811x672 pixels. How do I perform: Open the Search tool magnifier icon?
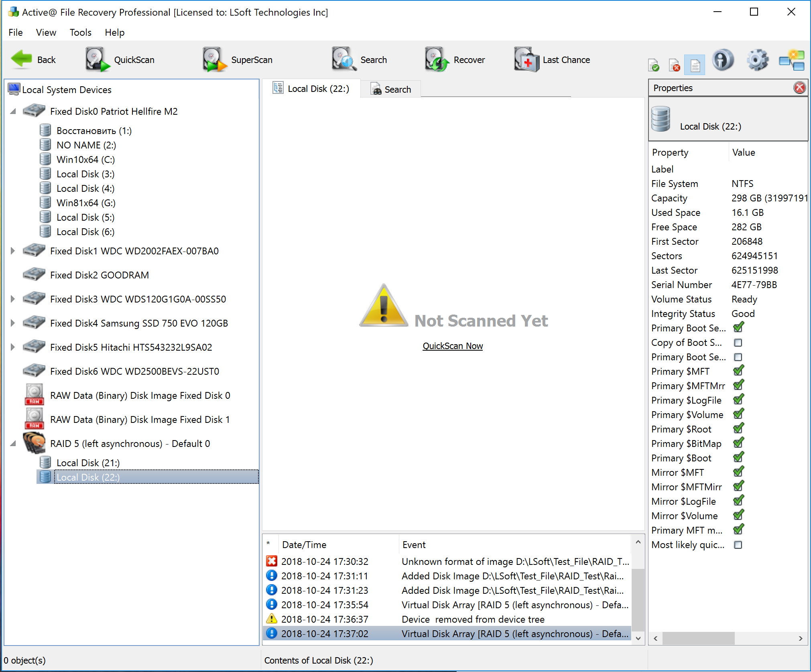[344, 60]
